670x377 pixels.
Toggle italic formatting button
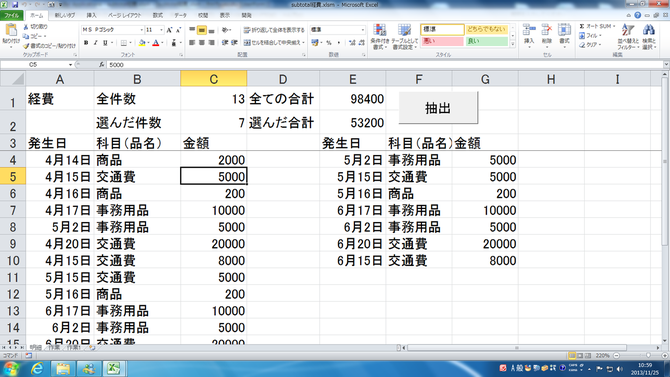pyautogui.click(x=96, y=43)
